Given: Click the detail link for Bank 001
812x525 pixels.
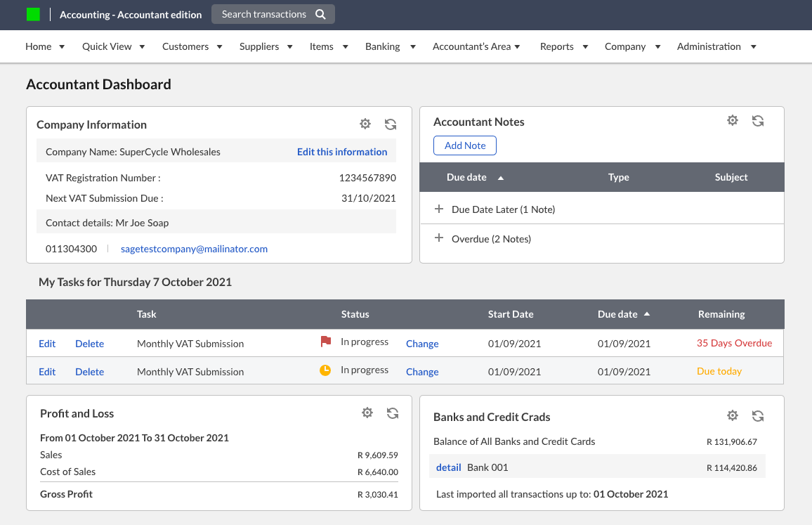Looking at the screenshot, I should pos(448,467).
